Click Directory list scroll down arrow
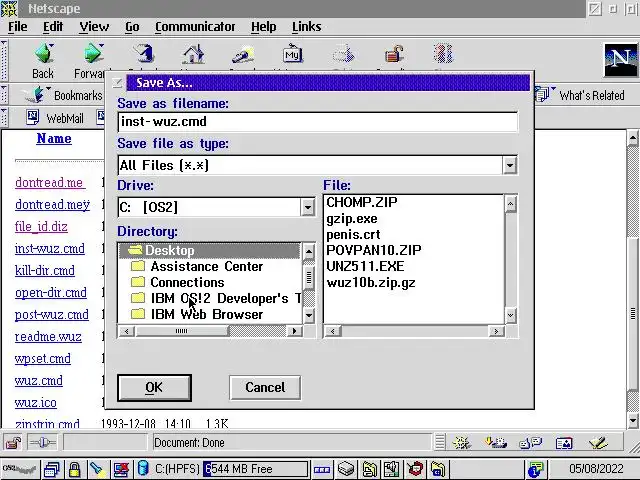The height and width of the screenshot is (480, 640). pos(309,315)
